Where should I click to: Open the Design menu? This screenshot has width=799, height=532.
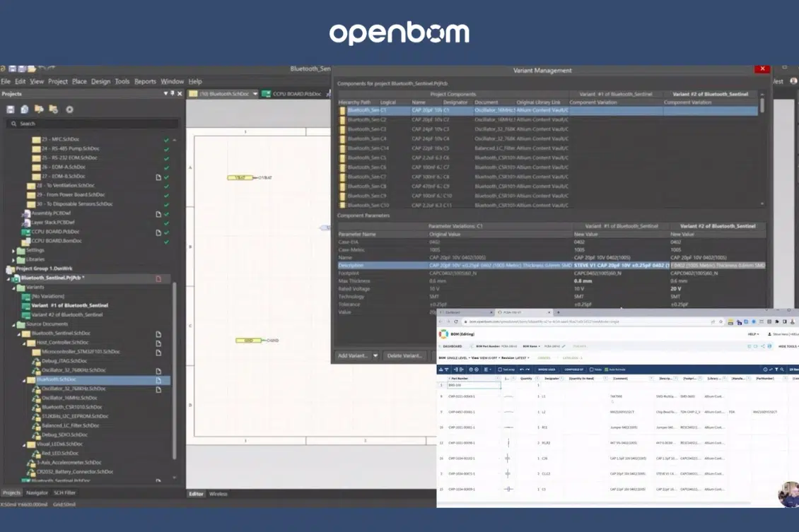point(100,81)
